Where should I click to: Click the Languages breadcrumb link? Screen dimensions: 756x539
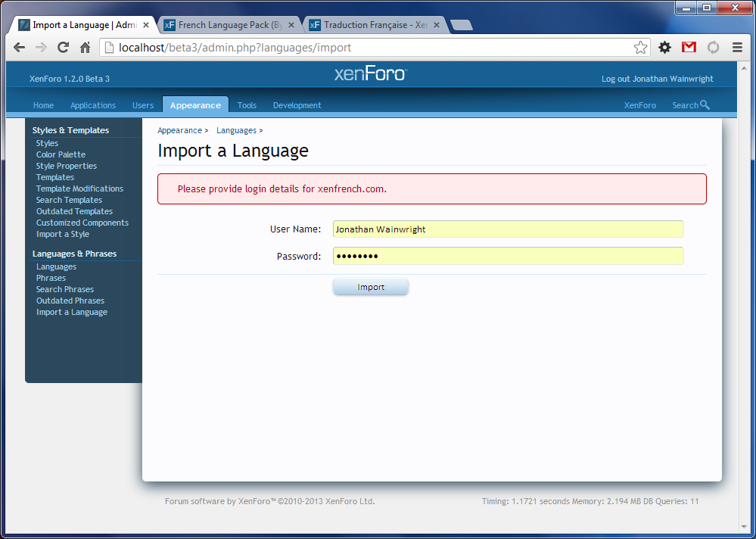coord(236,130)
